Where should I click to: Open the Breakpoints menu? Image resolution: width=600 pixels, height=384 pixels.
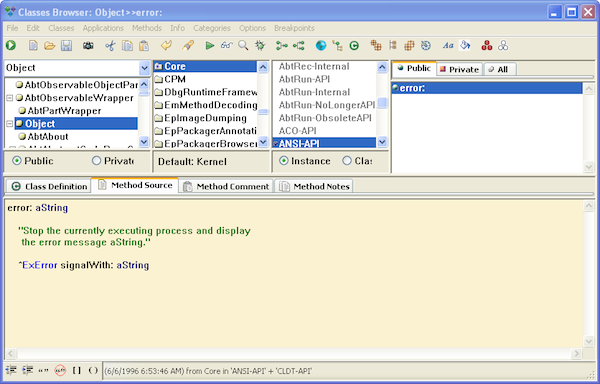294,28
